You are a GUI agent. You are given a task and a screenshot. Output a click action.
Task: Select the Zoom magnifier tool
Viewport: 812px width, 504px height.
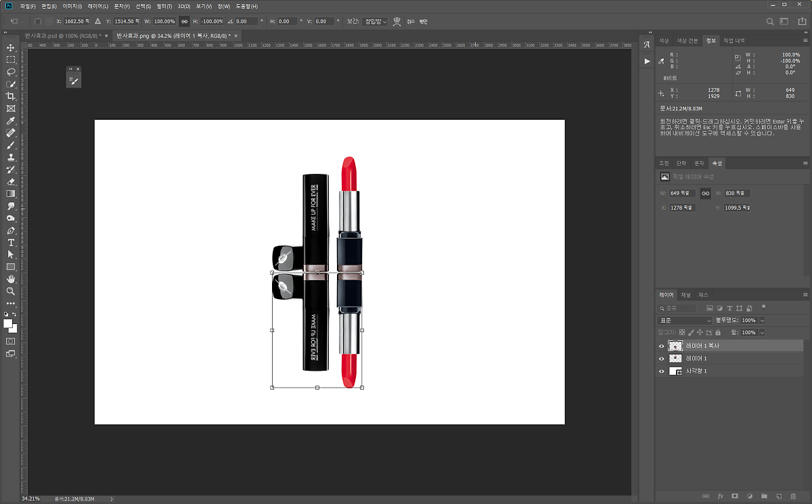pos(11,291)
